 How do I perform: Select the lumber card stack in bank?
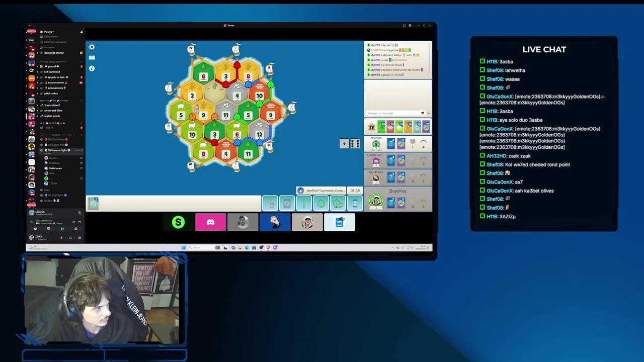381,127
